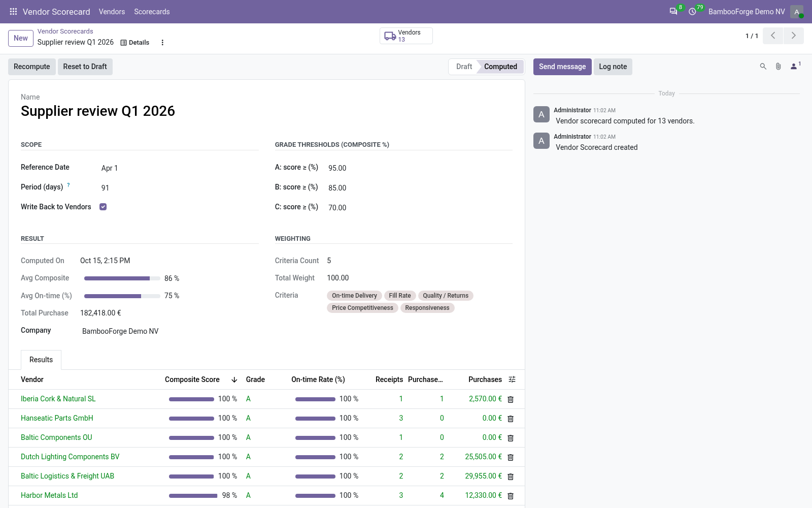The width and height of the screenshot is (812, 508).
Task: Click the New record button
Action: [x=21, y=38]
